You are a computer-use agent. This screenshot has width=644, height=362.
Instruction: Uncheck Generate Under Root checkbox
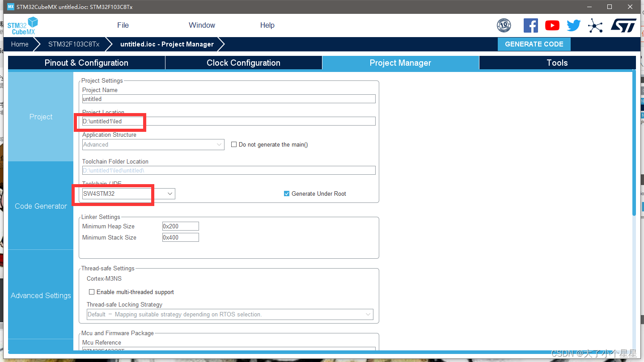pos(287,194)
